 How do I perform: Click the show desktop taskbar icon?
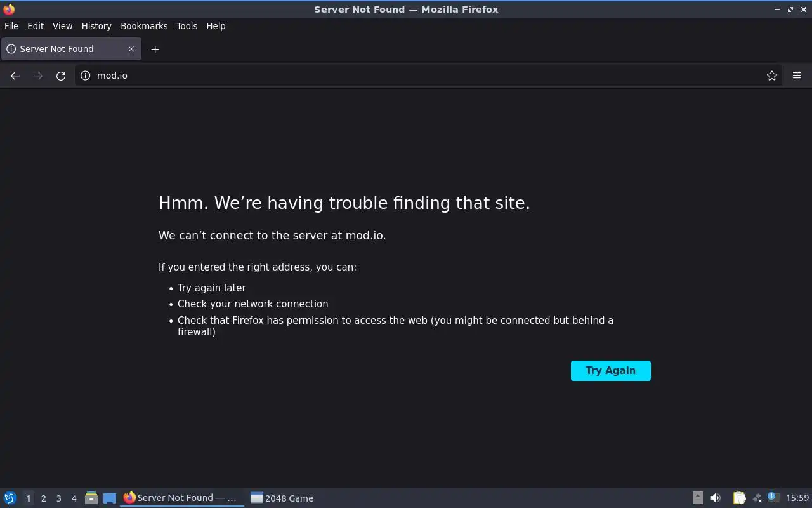coord(110,498)
